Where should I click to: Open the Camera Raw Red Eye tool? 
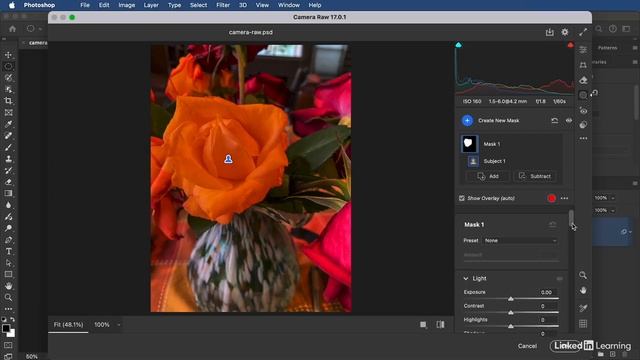coord(583,111)
